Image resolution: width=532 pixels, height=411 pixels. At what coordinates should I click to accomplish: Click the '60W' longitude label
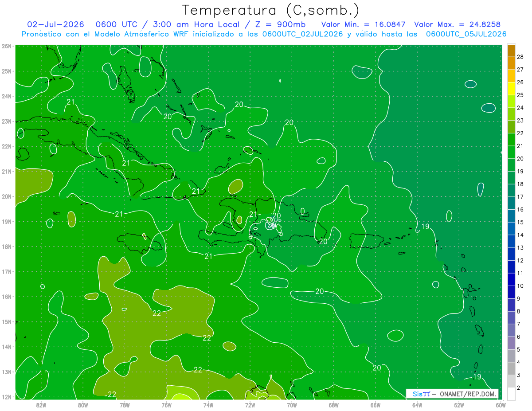(501, 405)
